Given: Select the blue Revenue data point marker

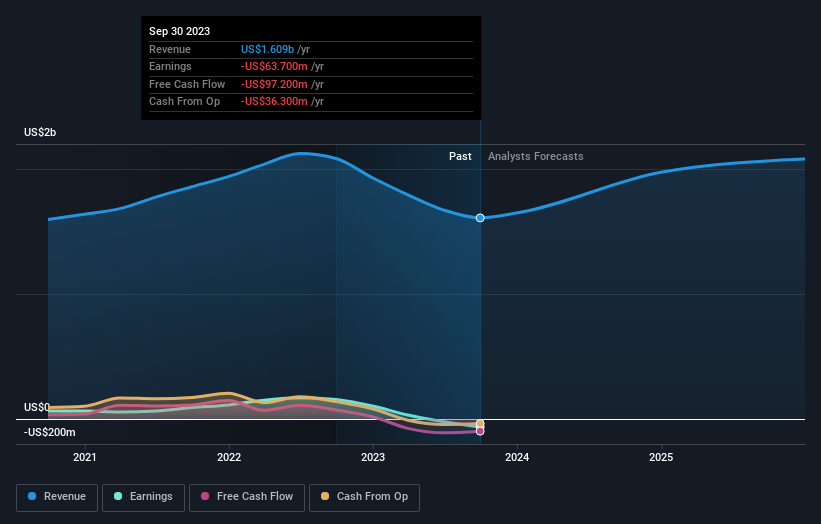Looking at the screenshot, I should [x=480, y=218].
